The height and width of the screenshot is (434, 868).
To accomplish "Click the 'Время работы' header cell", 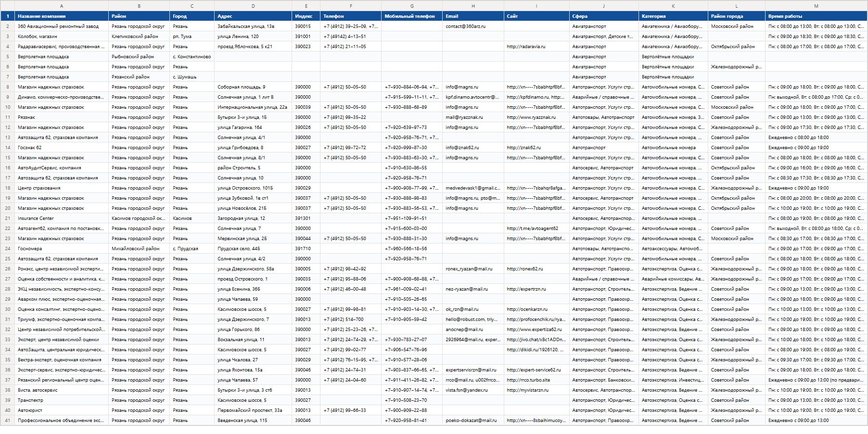I will point(816,16).
